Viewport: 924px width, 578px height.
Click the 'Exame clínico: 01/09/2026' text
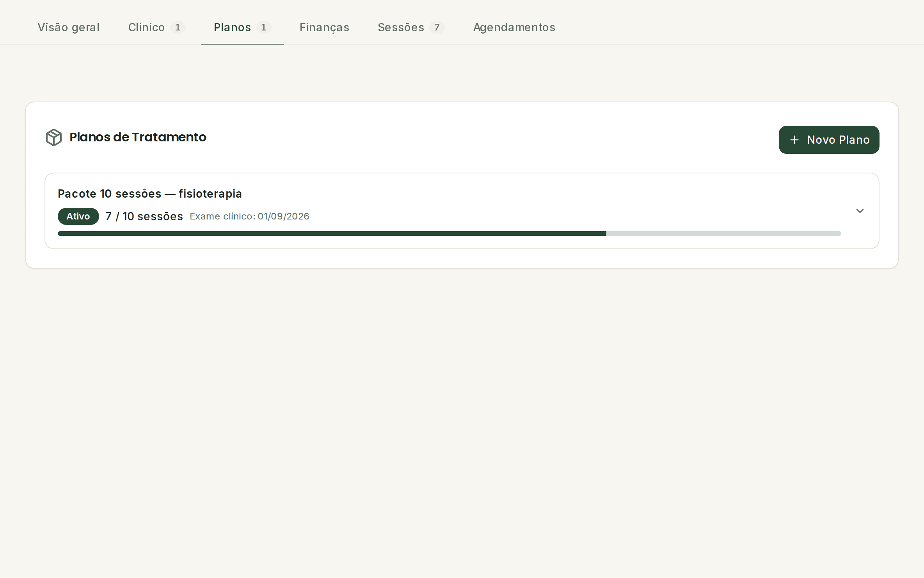(249, 216)
